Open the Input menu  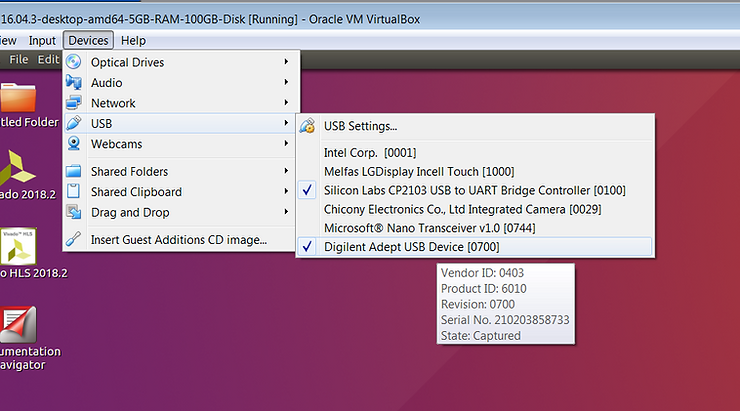[42, 41]
